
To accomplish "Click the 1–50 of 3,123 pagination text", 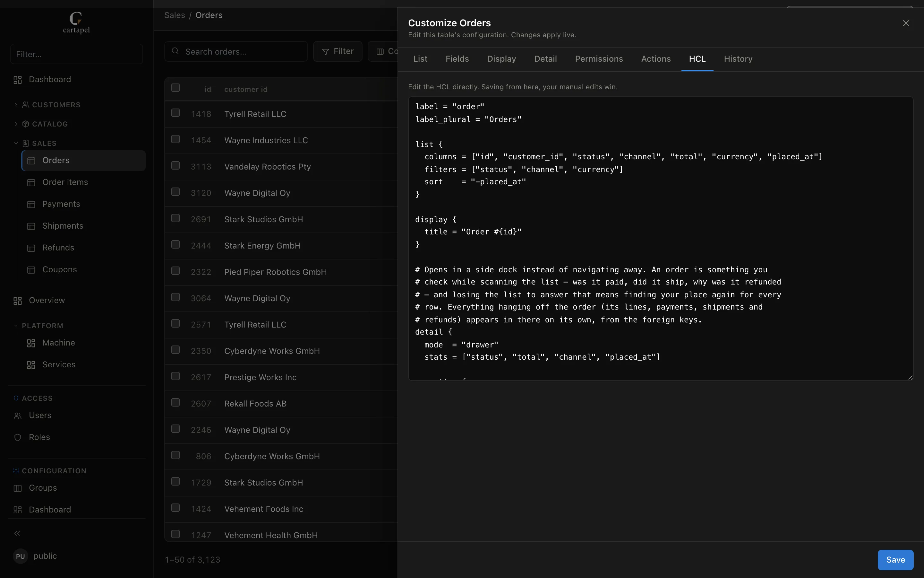I will (193, 560).
